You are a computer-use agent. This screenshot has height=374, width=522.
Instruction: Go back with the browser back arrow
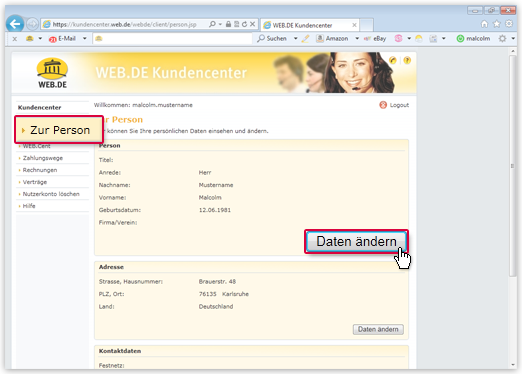click(x=15, y=24)
